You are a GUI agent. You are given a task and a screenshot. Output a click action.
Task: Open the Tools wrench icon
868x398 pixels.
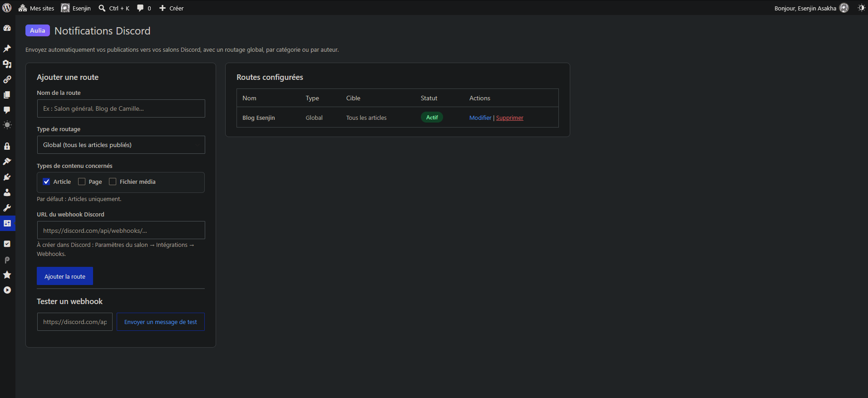click(7, 208)
